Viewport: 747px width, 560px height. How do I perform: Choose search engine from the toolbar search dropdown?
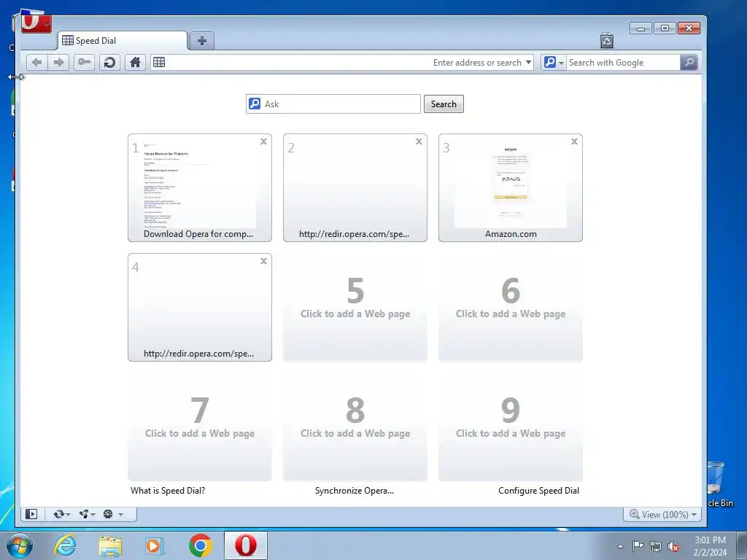tap(554, 63)
